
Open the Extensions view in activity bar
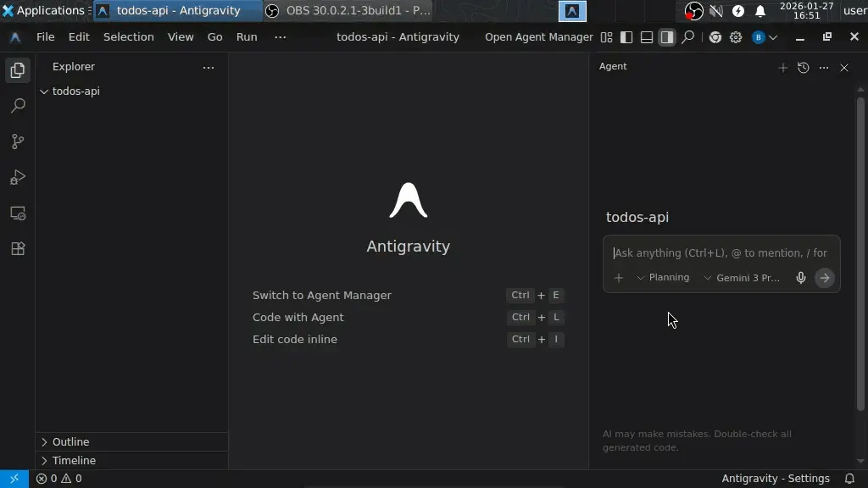[18, 249]
